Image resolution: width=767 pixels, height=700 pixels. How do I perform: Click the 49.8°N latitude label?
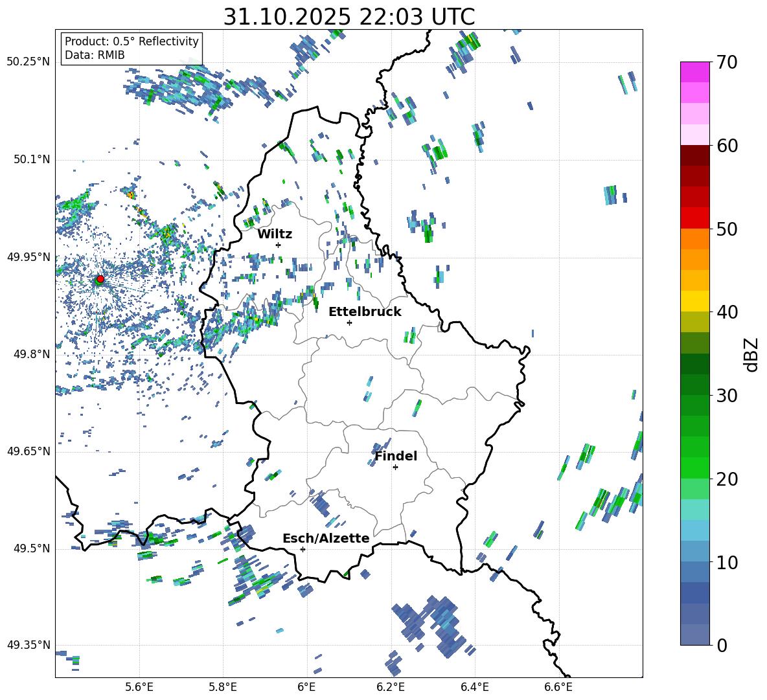pyautogui.click(x=31, y=354)
